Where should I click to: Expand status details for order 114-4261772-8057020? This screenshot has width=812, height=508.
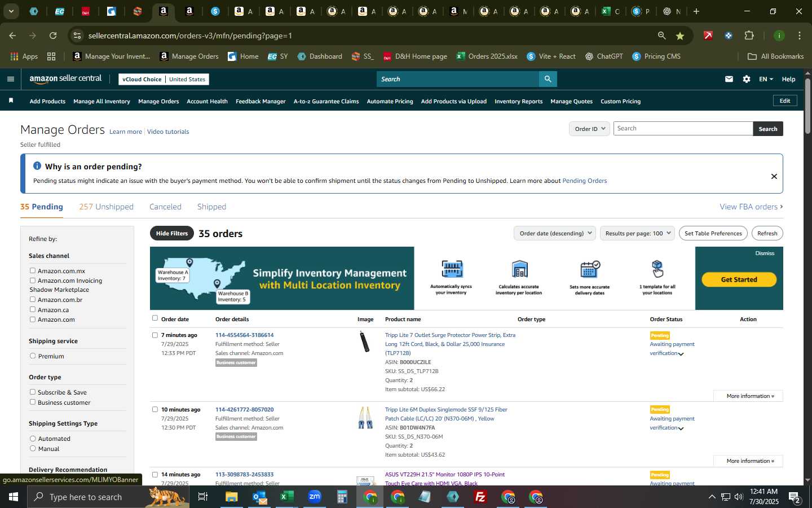coord(681,428)
